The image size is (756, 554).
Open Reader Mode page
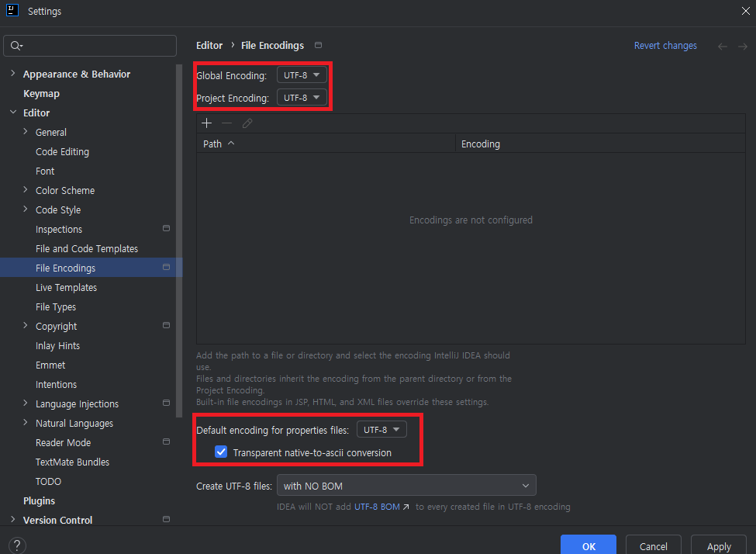point(63,442)
